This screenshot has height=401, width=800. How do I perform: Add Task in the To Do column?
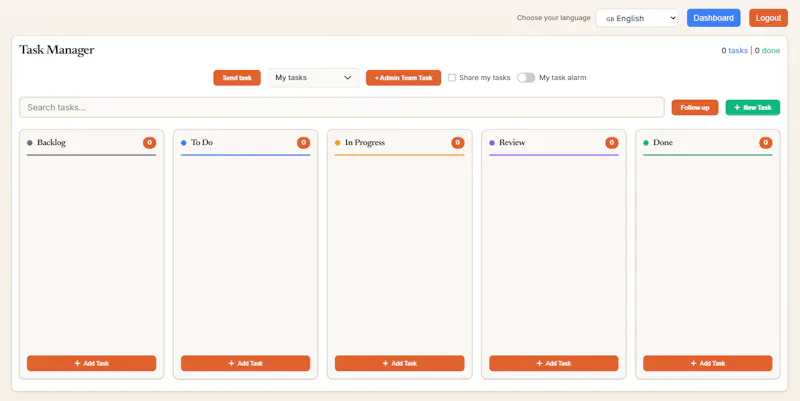click(245, 363)
